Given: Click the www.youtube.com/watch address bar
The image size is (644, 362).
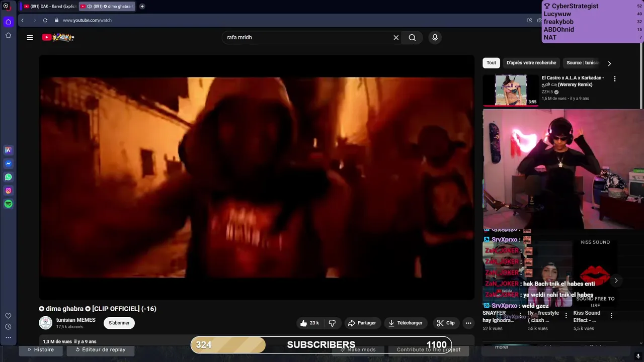Looking at the screenshot, I should click(x=87, y=20).
